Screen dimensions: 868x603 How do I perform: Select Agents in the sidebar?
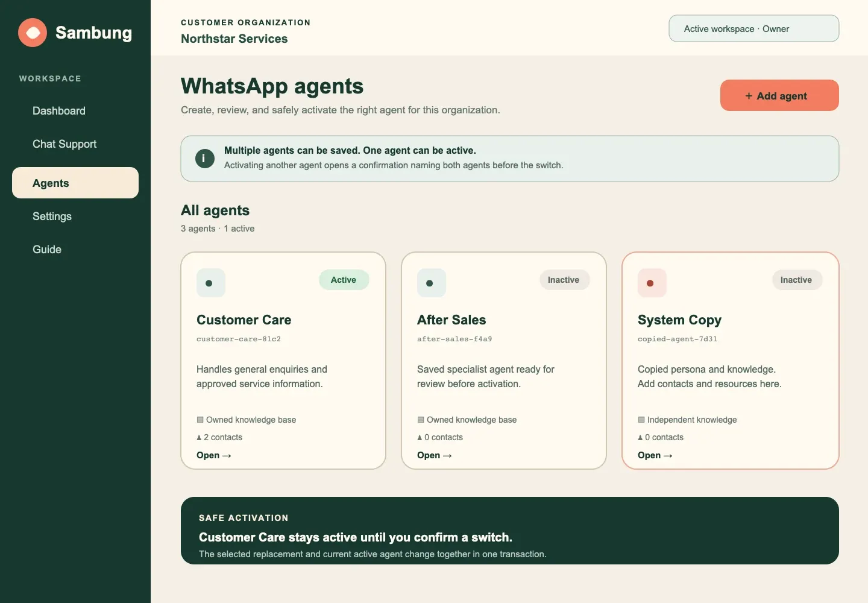pos(75,183)
